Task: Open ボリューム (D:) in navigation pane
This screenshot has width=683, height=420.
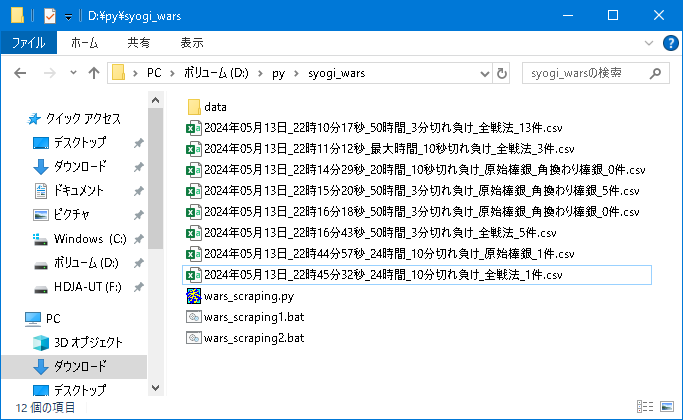Action: point(86,263)
